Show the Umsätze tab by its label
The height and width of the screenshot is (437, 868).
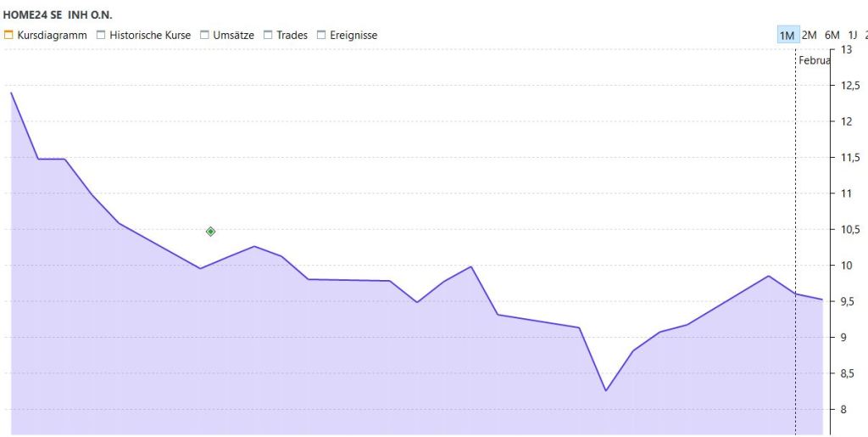(233, 35)
